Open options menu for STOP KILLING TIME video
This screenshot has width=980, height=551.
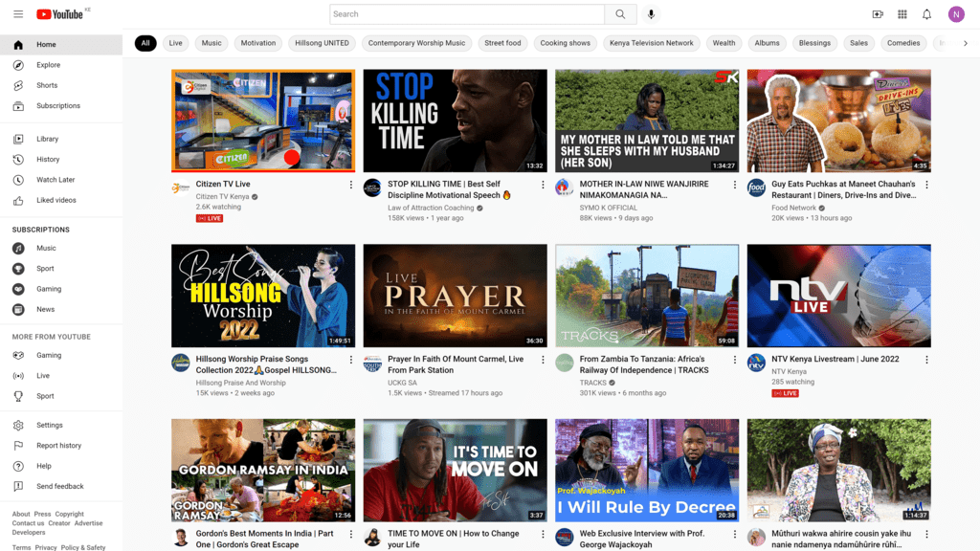(x=543, y=185)
